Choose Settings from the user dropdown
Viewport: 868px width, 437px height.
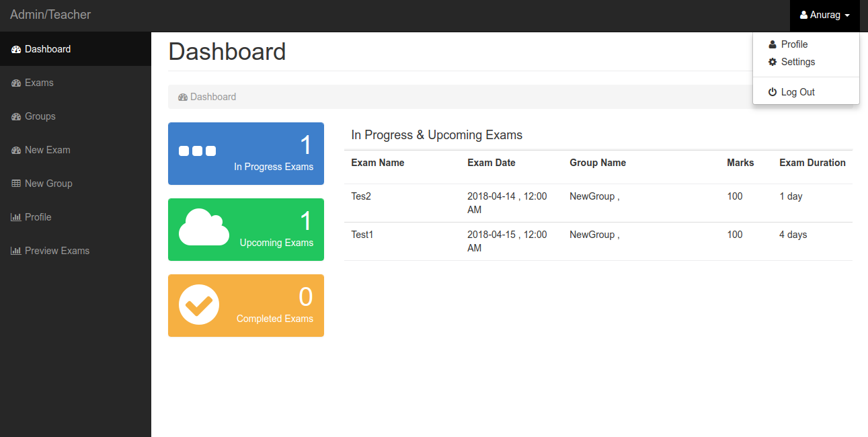805,62
